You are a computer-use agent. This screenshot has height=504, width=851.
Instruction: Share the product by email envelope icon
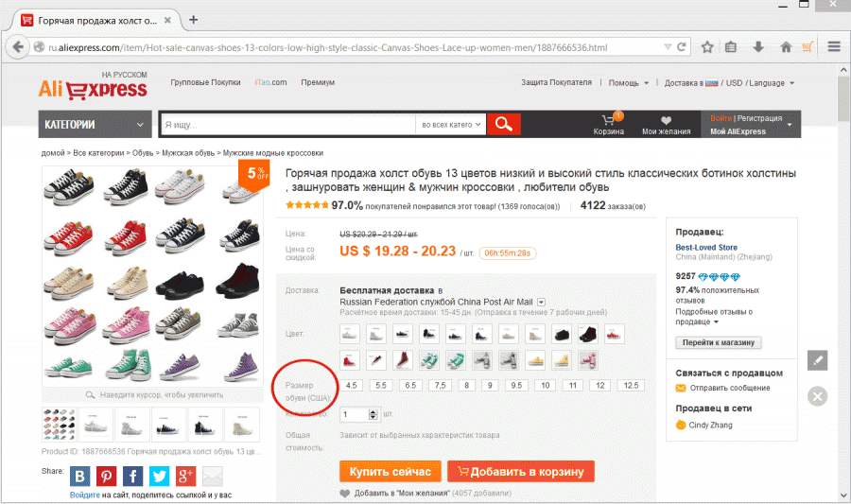[212, 476]
